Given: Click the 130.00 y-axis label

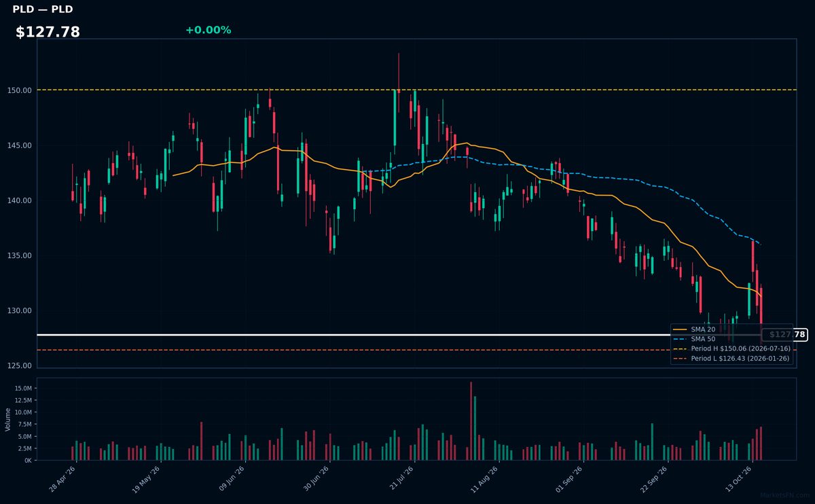Looking at the screenshot, I should tap(20, 310).
